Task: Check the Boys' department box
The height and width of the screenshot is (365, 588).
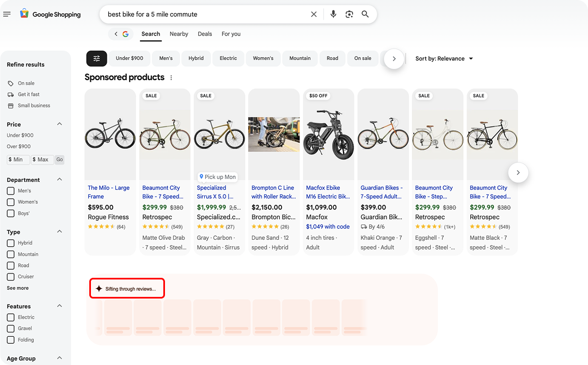Action: 11,214
